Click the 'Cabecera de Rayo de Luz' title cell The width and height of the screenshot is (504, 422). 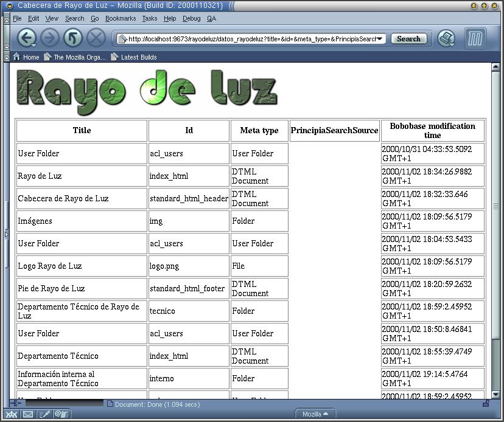pyautogui.click(x=82, y=198)
